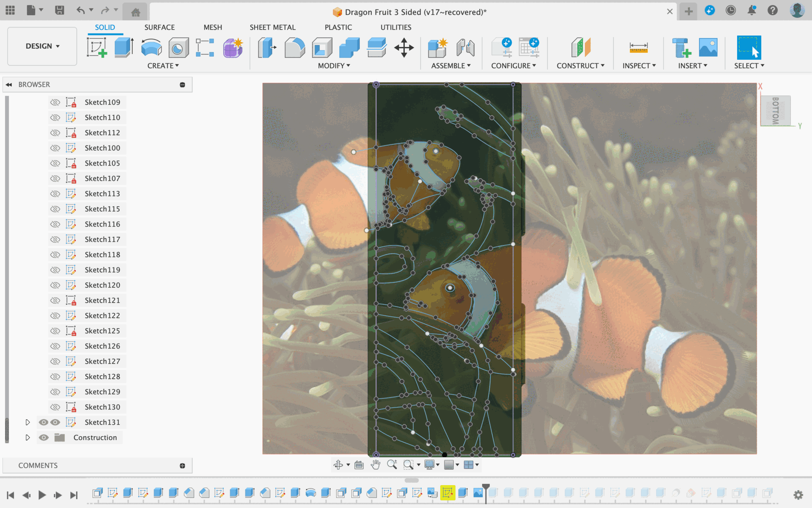Click the Add Comment button in Comments panel
Screen dimensions: 812x508
[x=182, y=465]
